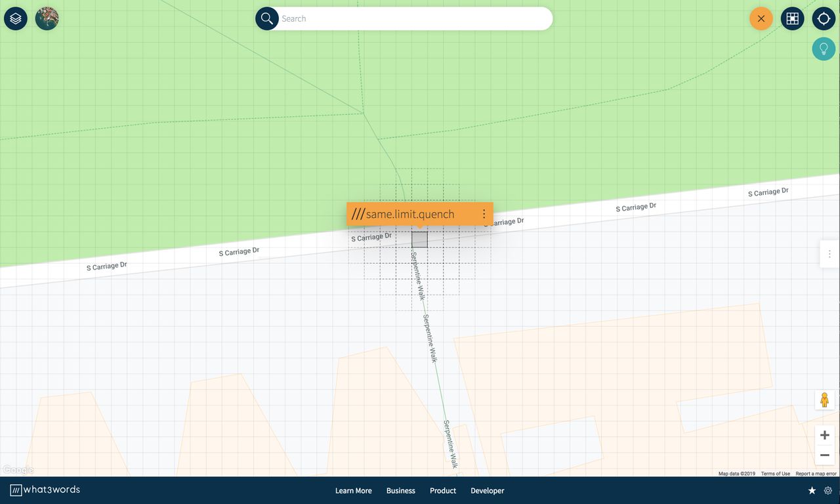The width and height of the screenshot is (840, 504).
Task: Click the what3words logo
Action: click(x=45, y=490)
